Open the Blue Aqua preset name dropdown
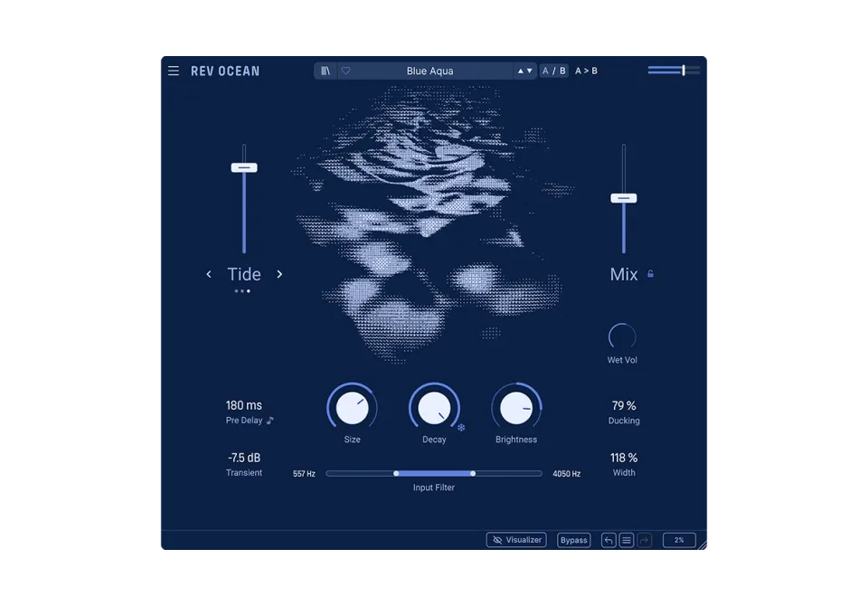868x606 pixels. pyautogui.click(x=430, y=71)
